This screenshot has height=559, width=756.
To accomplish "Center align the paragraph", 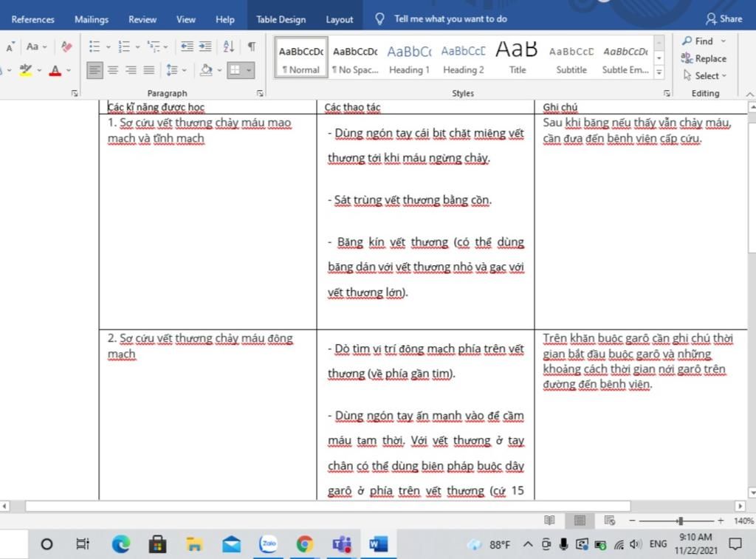I will [113, 70].
